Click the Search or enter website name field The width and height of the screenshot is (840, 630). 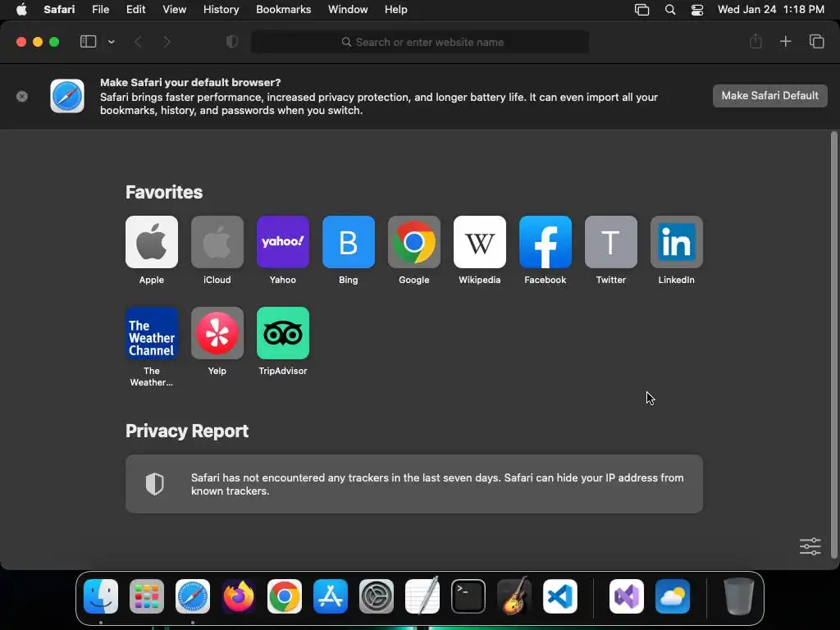pos(420,42)
